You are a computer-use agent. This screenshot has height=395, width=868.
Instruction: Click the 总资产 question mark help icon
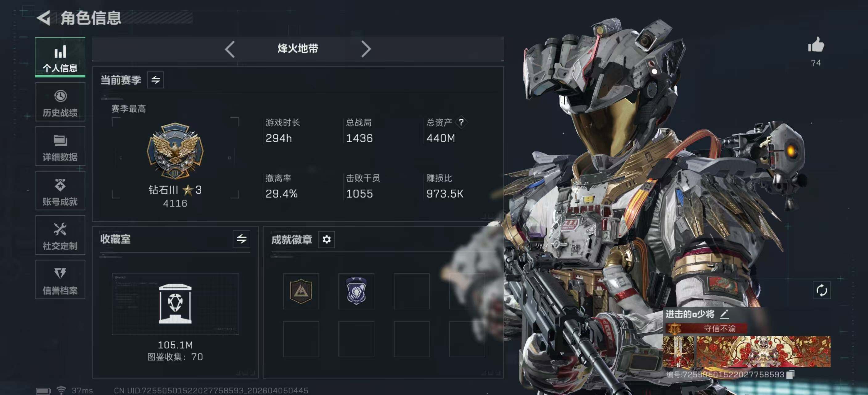point(461,122)
